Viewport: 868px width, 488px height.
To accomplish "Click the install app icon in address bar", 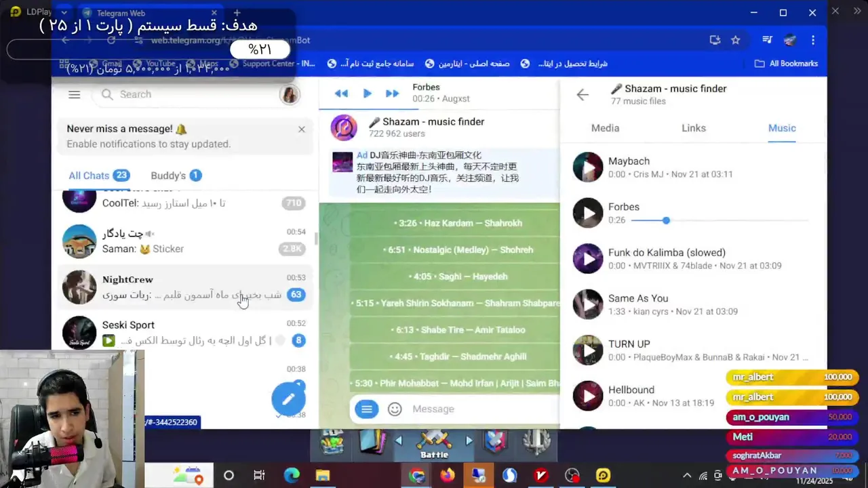I will coord(715,40).
